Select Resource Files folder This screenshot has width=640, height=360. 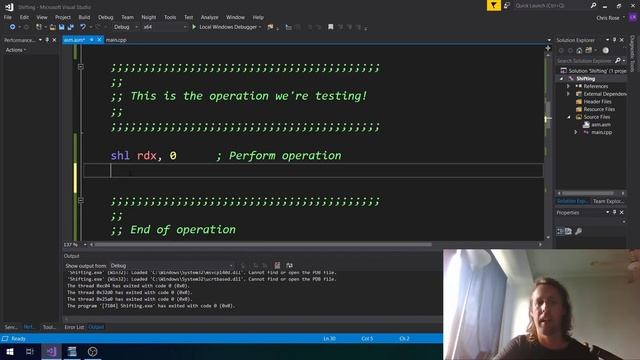(599, 109)
